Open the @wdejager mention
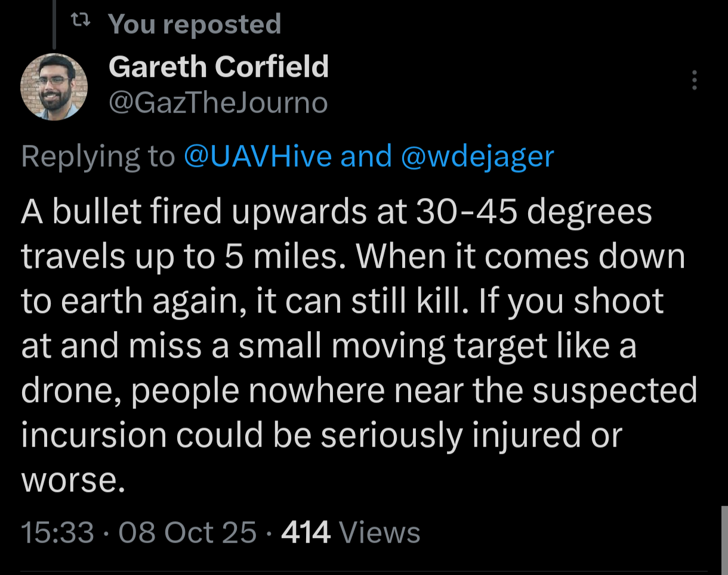 (x=478, y=156)
